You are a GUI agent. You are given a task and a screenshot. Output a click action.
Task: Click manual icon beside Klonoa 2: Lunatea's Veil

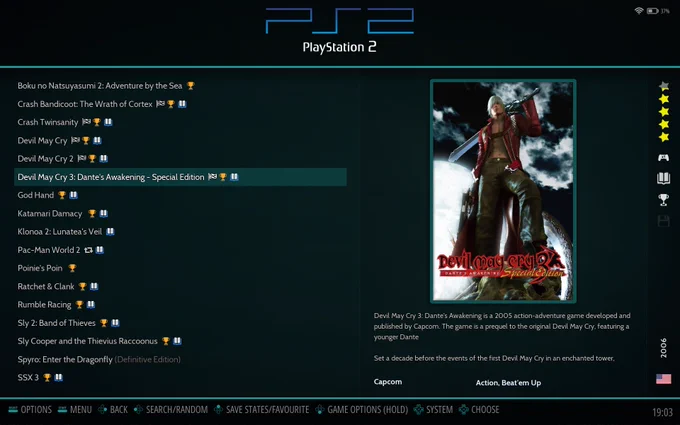click(x=110, y=232)
